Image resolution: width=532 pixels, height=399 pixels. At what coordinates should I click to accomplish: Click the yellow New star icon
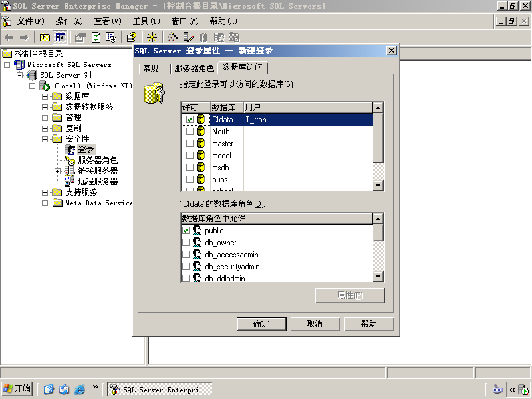pos(152,37)
